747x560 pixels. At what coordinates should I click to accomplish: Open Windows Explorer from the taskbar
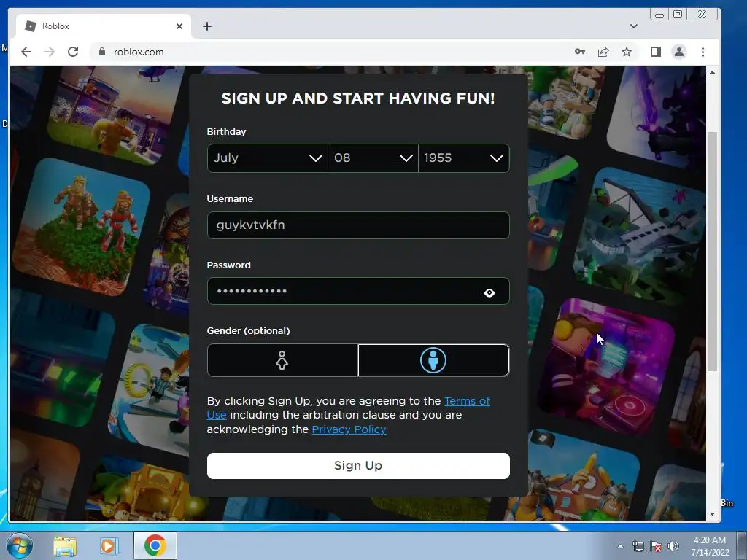click(x=65, y=545)
